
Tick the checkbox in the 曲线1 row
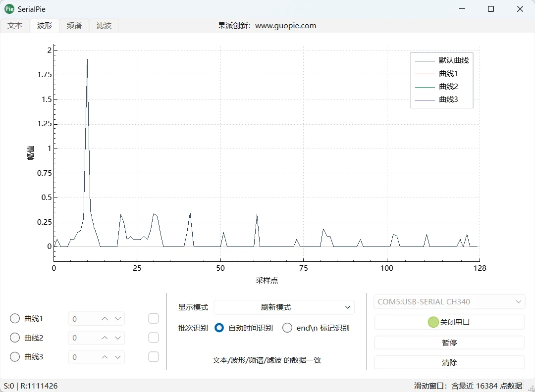pos(154,319)
